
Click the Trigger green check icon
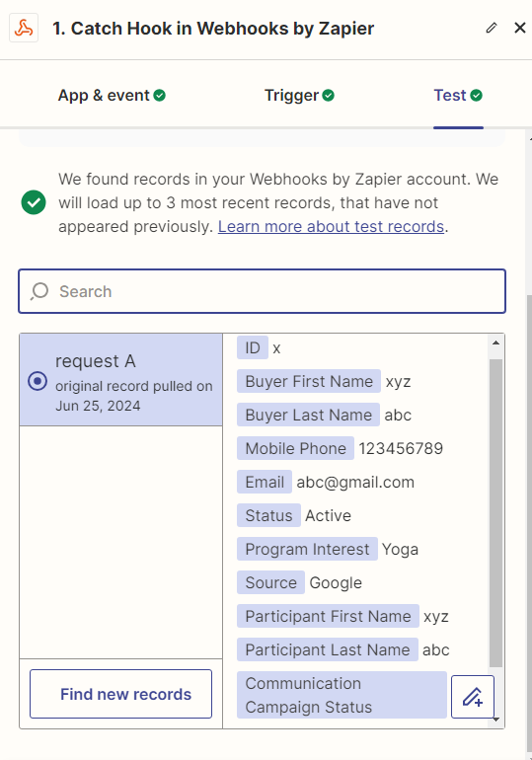328,96
